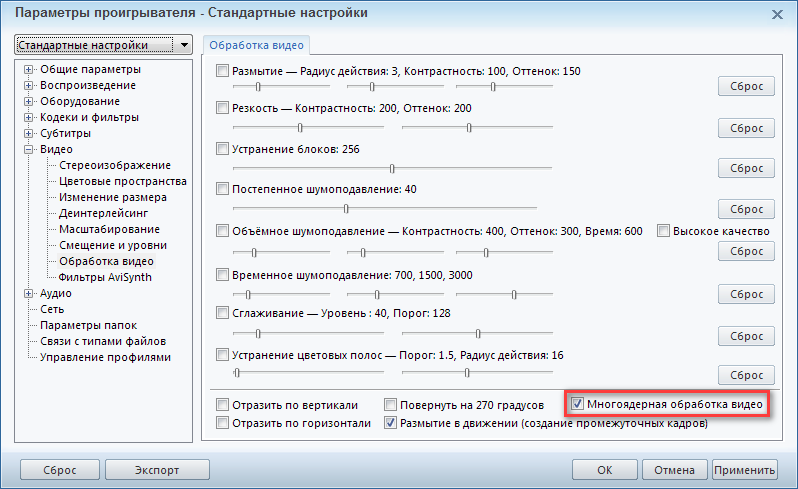Collapse the Видео tree node
This screenshot has width=798, height=489.
(x=29, y=149)
